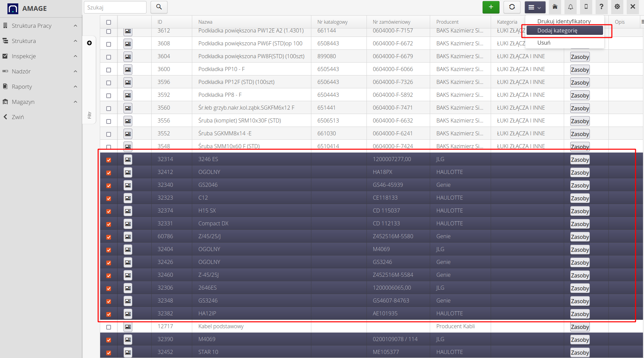This screenshot has width=644, height=358.
Task: Click the search magnifier button
Action: [x=159, y=7]
